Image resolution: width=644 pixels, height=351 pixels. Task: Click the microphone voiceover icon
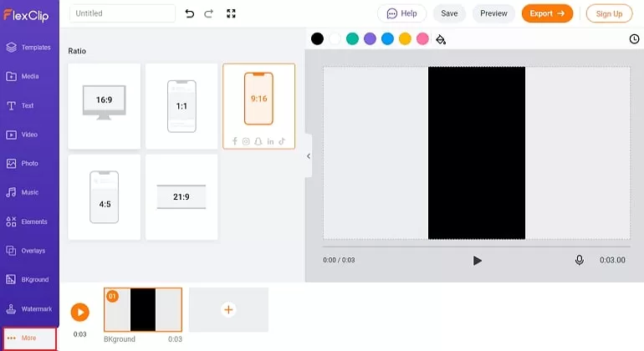[x=579, y=260]
